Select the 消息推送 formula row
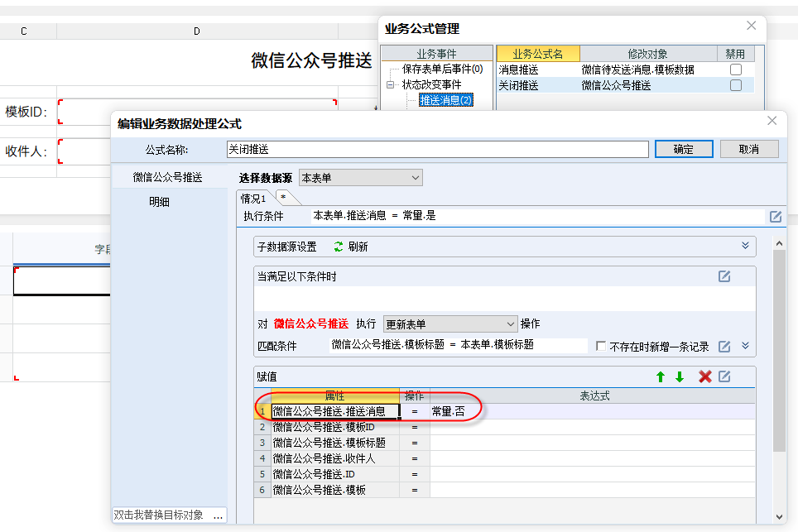The width and height of the screenshot is (798, 532). [624, 69]
